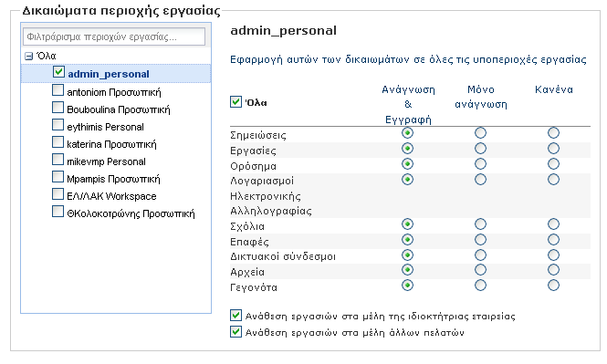This screenshot has height=364, width=607.
Task: Click the apply permissions to all sub-workspaces link
Action: (x=408, y=59)
